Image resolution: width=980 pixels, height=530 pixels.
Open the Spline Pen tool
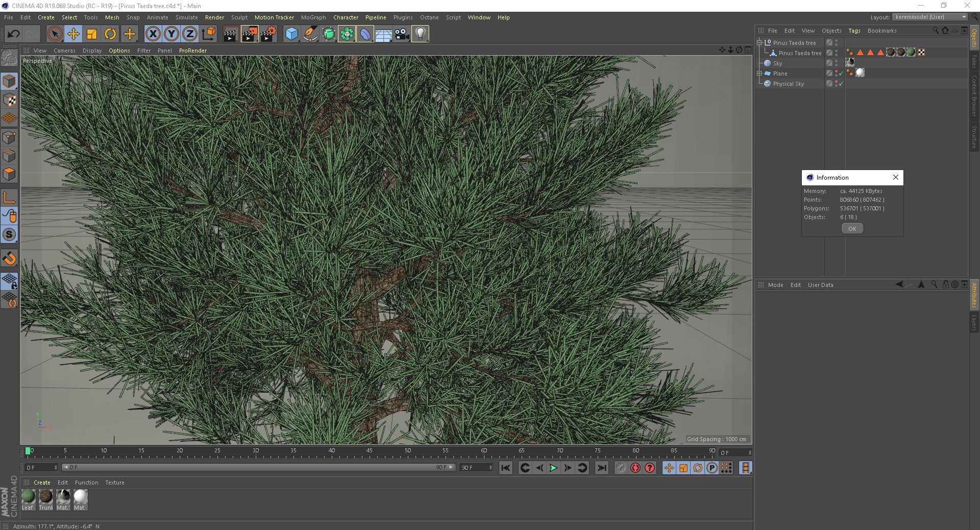[x=310, y=34]
